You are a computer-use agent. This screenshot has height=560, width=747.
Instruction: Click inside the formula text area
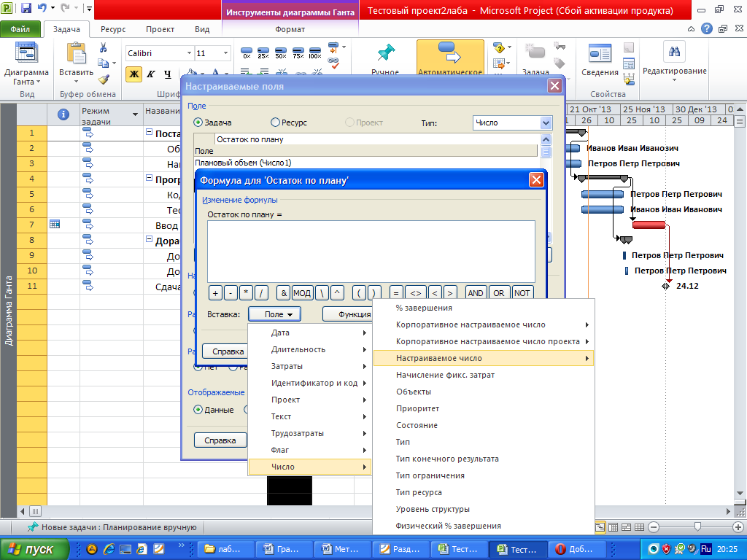tap(371, 252)
